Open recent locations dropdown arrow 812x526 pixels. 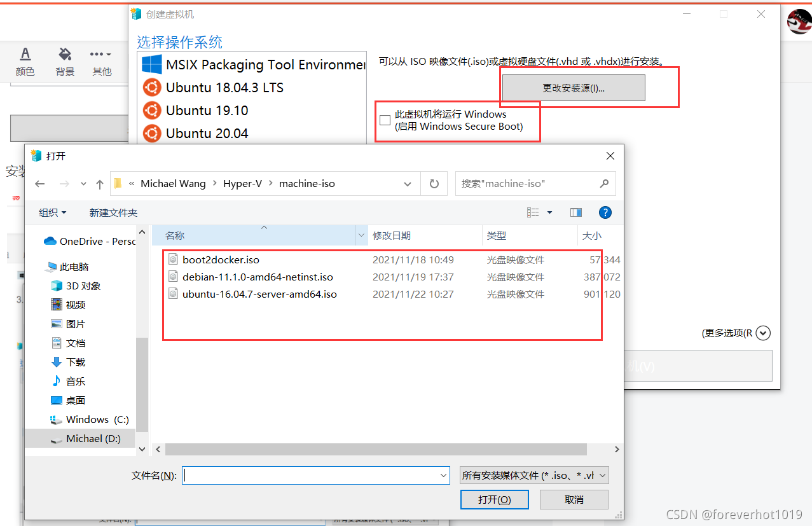pyautogui.click(x=83, y=184)
